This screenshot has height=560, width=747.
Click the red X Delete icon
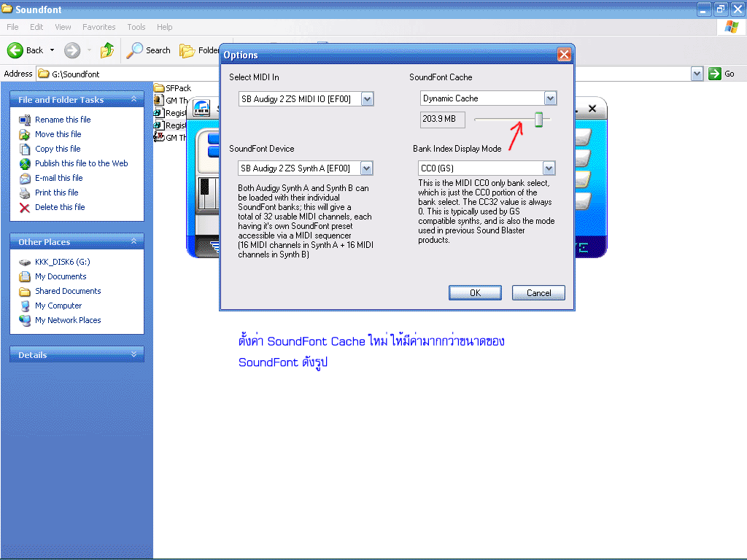click(25, 208)
